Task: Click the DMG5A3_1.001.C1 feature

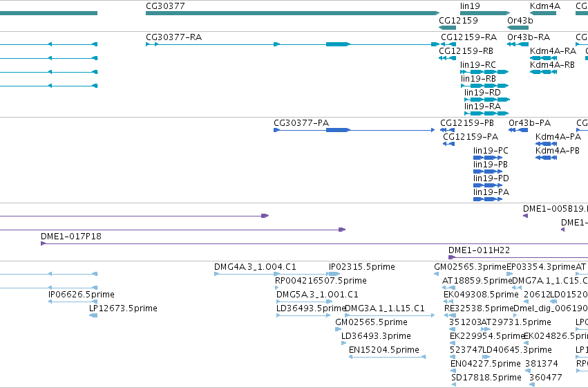Action: click(304, 302)
